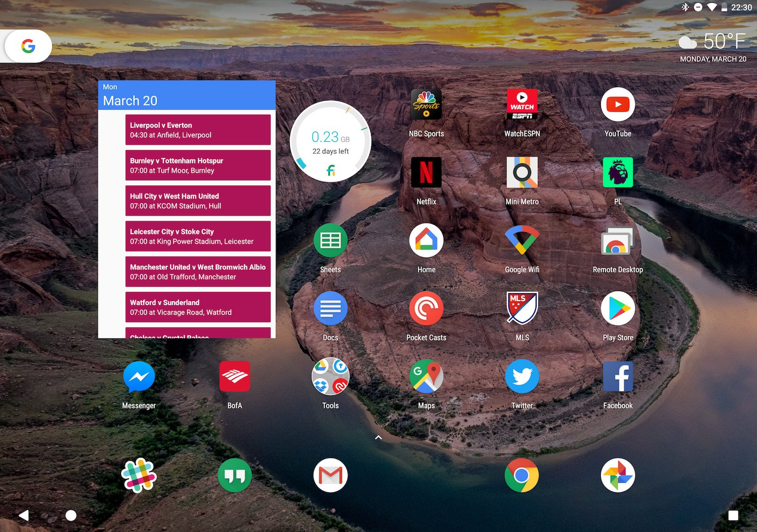
Task: Open the BofA banking app
Action: 235,376
